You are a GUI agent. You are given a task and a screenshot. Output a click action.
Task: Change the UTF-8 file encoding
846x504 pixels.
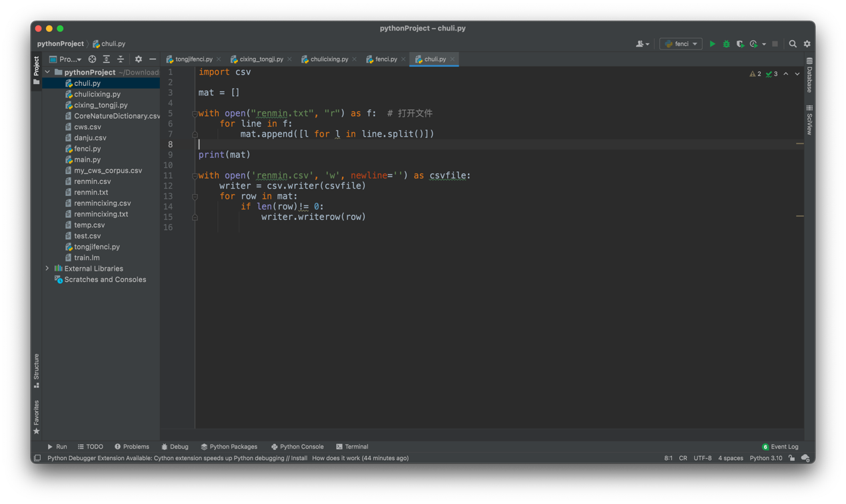point(703,458)
